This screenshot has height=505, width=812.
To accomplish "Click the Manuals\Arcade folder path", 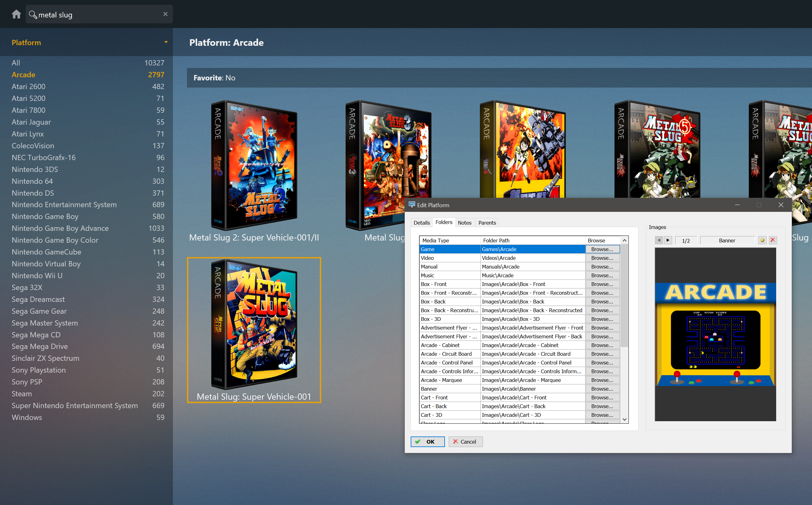I will (533, 267).
